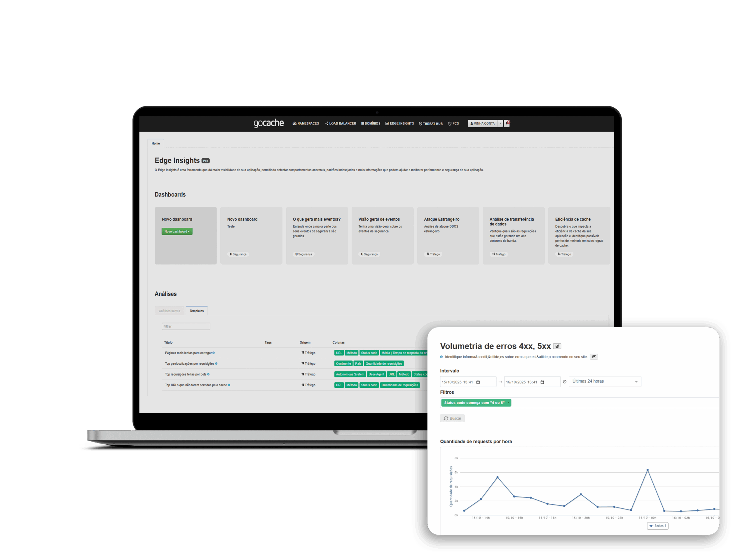The image size is (747, 560).
Task: Click the Buscar button
Action: click(x=452, y=419)
